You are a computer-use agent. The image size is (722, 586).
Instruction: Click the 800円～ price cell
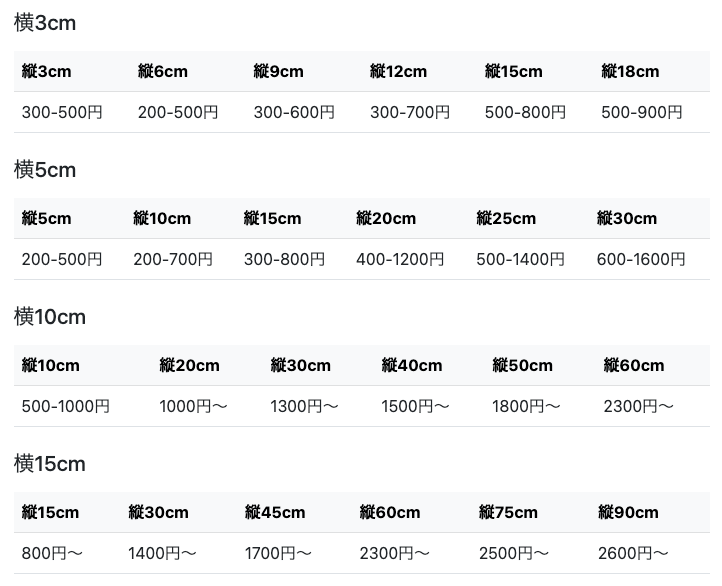pyautogui.click(x=52, y=553)
